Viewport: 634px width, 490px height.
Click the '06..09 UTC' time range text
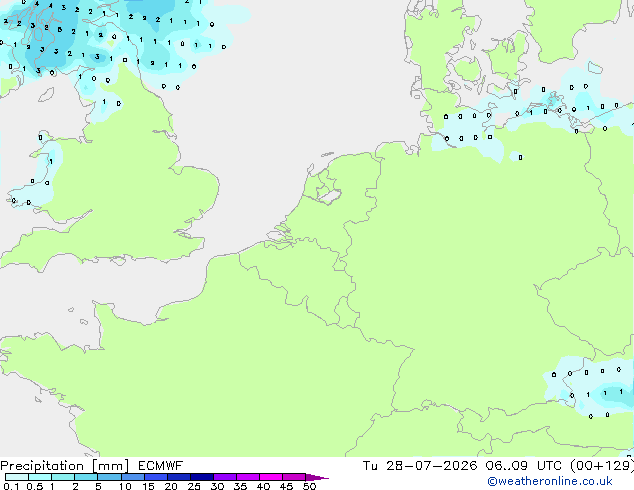click(x=524, y=466)
